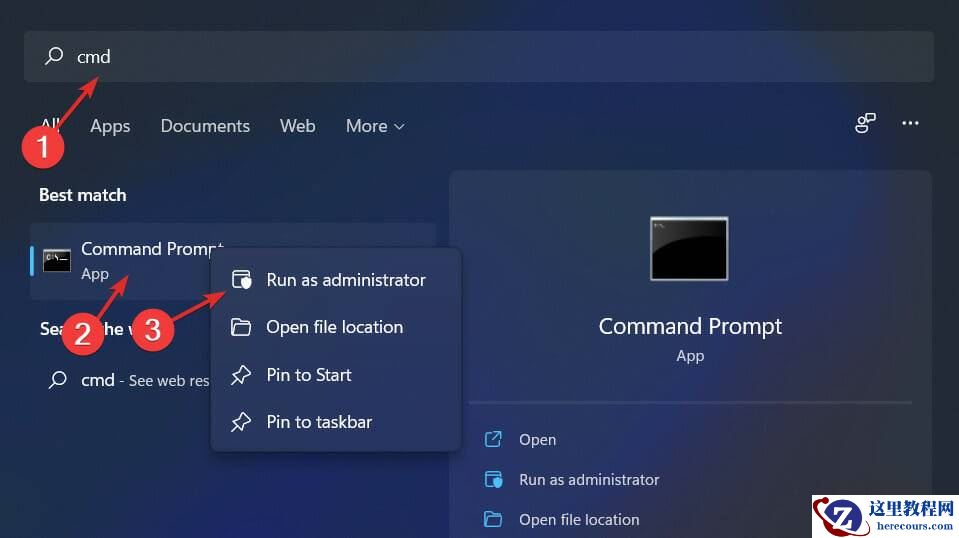Screen dimensions: 959x538
Task: Switch to the All filter tab
Action: (49, 126)
